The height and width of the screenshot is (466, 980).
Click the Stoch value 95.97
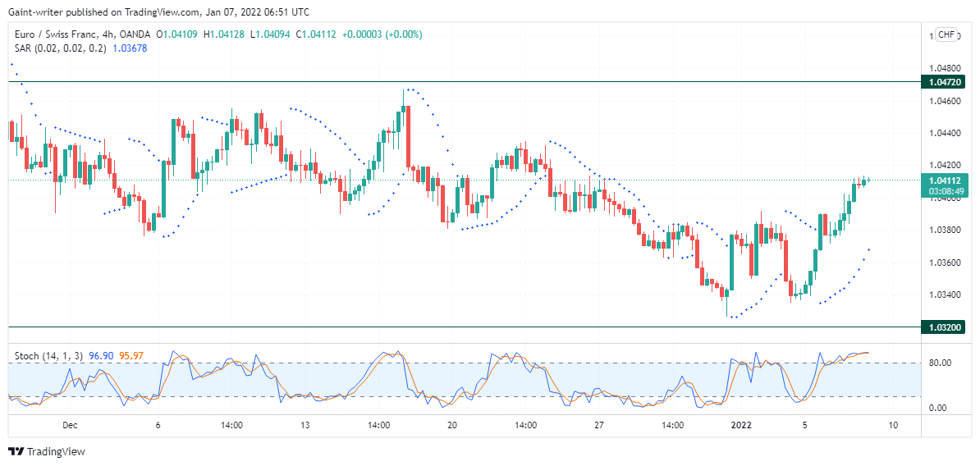132,355
